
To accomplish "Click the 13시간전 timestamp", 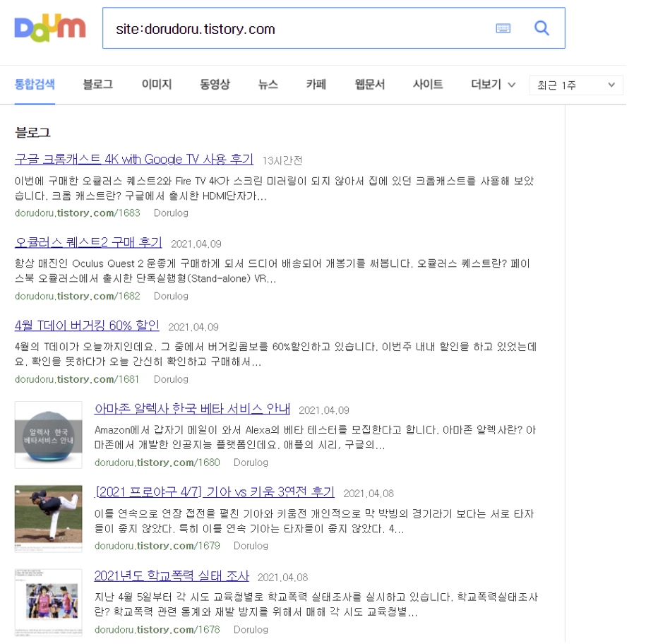I will tap(282, 161).
